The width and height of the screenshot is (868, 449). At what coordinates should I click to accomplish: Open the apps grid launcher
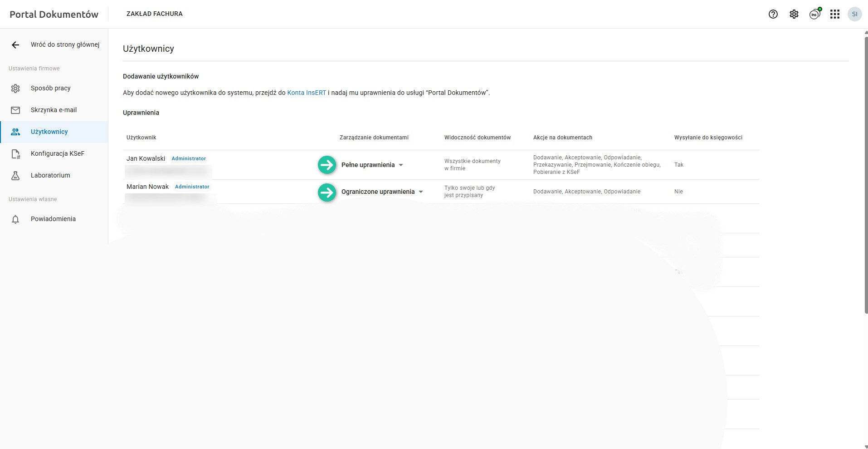835,14
